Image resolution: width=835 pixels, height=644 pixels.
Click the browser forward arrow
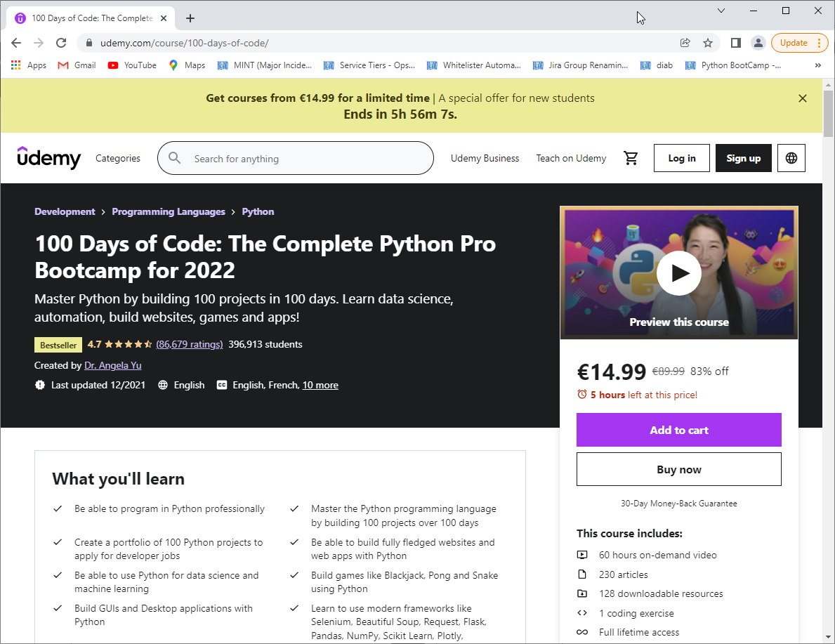click(x=39, y=43)
